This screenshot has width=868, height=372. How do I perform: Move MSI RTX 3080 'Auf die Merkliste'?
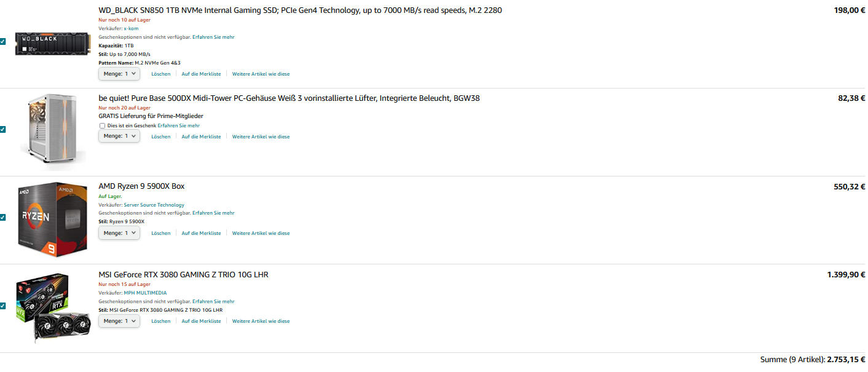(201, 321)
